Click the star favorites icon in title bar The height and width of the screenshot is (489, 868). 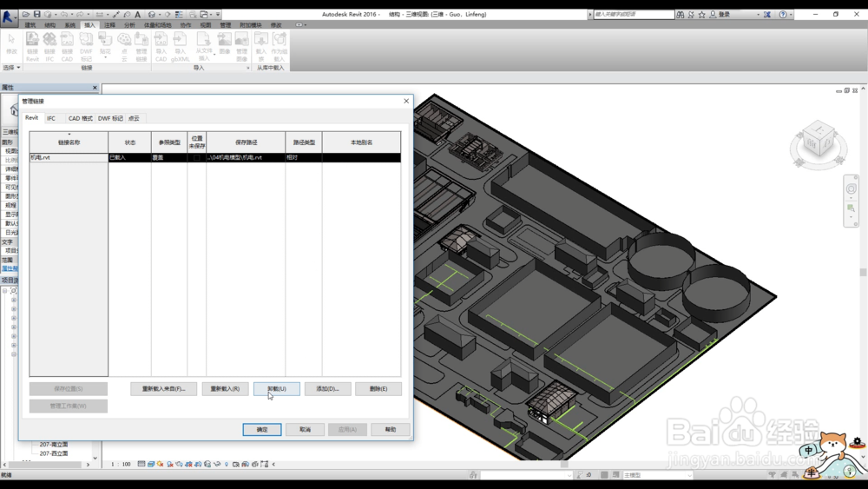click(x=701, y=15)
